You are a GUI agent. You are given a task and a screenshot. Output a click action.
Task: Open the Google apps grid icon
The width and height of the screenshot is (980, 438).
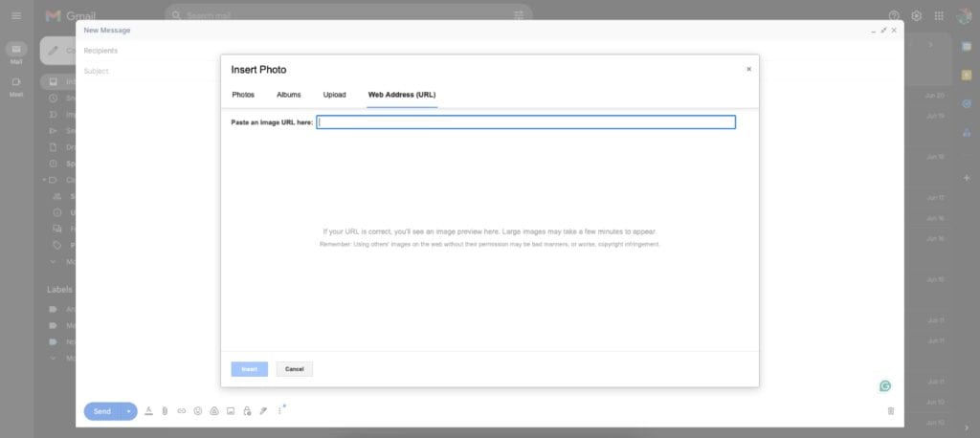tap(939, 15)
